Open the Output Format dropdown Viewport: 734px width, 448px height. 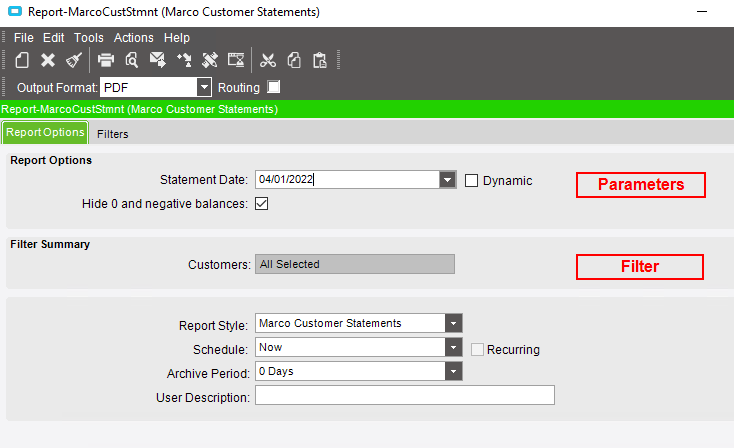coord(204,87)
